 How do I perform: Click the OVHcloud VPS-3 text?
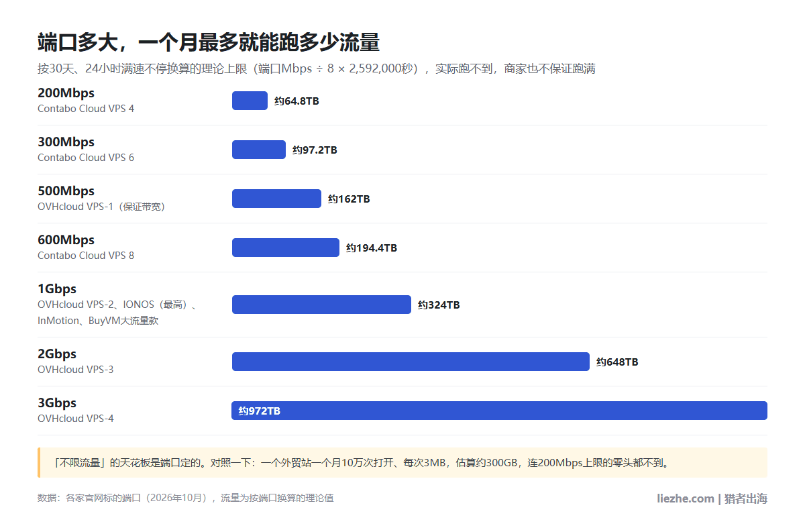[x=76, y=370]
